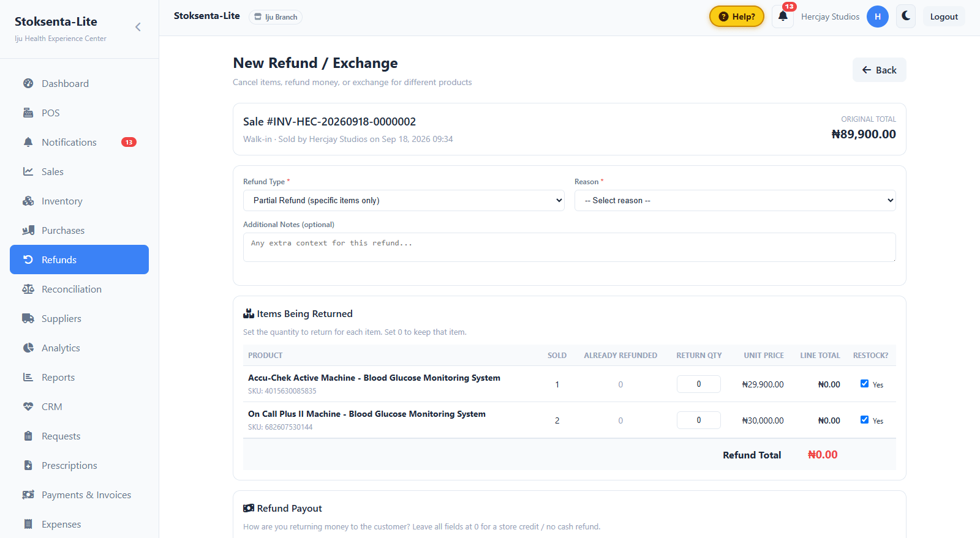Click the Stoksenta-Lite sidebar logo title
The width and height of the screenshot is (980, 538).
point(56,21)
